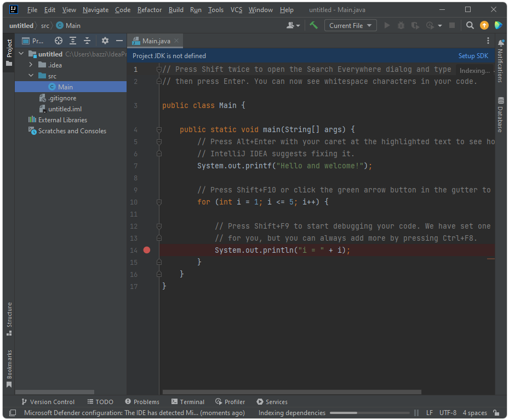Click the Run play button in toolbar

point(387,25)
